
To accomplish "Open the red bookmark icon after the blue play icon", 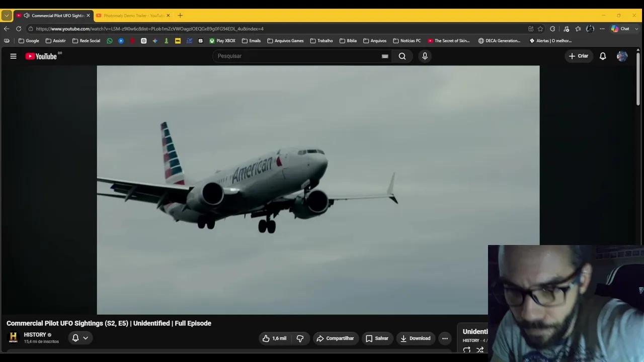I will point(132,41).
